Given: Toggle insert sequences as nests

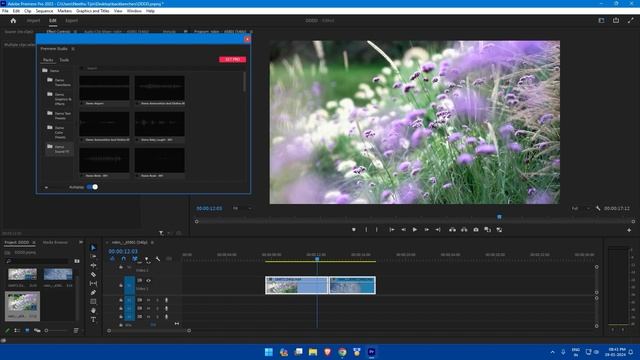Looking at the screenshot, I should tap(112, 259).
